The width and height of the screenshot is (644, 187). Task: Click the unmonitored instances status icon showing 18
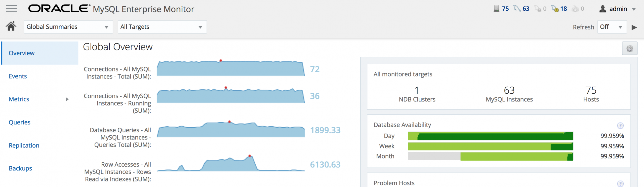tap(555, 9)
